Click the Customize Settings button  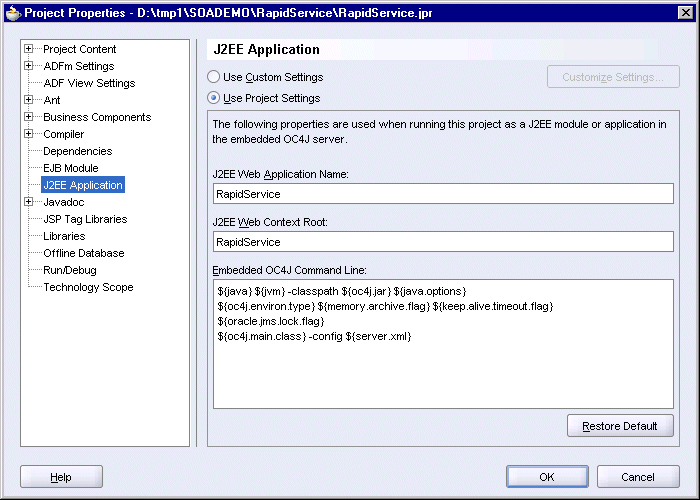613,77
